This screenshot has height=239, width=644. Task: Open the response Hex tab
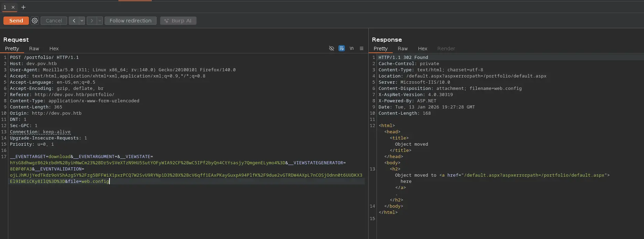(422, 49)
